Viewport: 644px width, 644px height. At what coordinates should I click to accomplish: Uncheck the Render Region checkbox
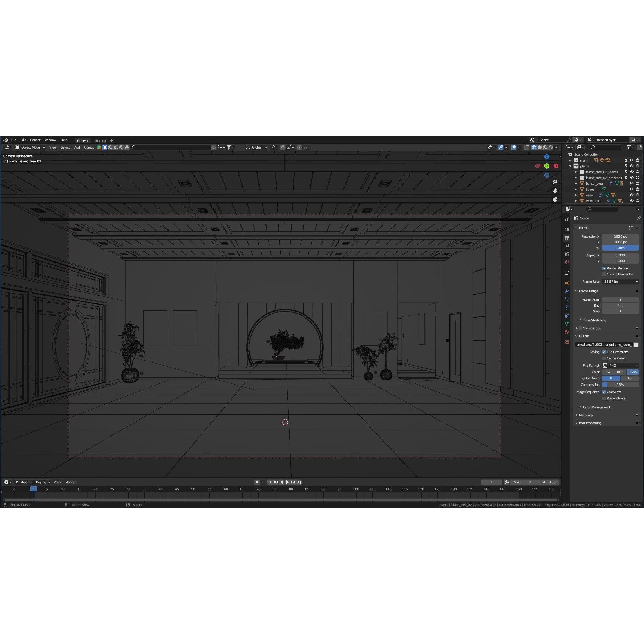pyautogui.click(x=604, y=268)
